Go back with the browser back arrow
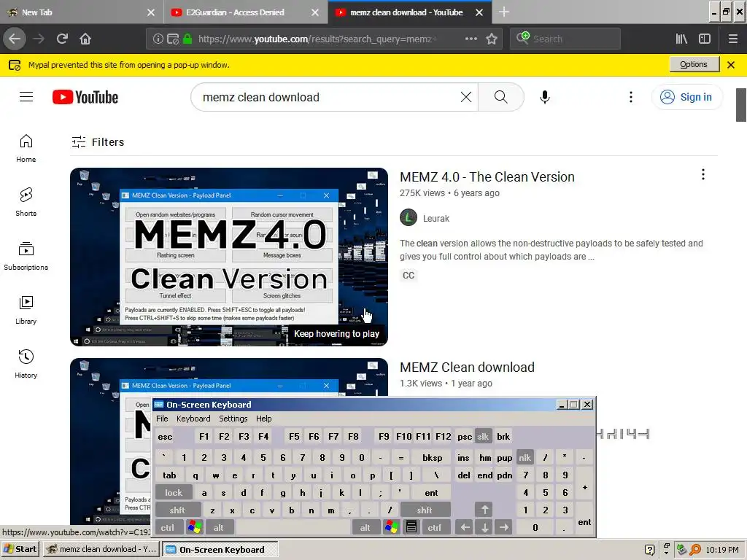This screenshot has height=560, width=747. [15, 39]
